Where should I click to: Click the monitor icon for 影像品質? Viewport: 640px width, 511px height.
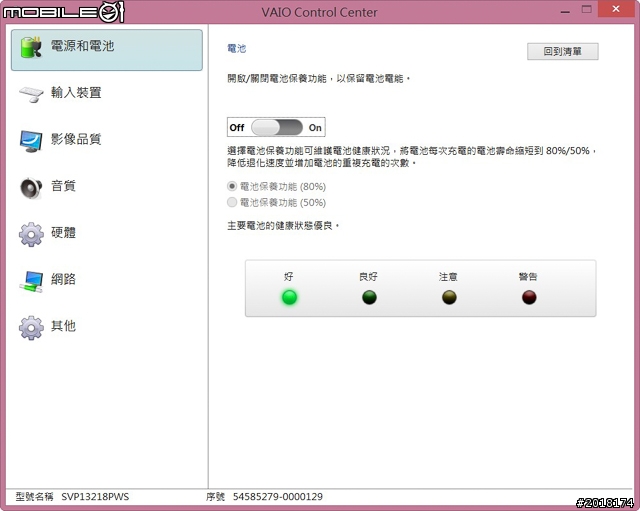click(31, 141)
